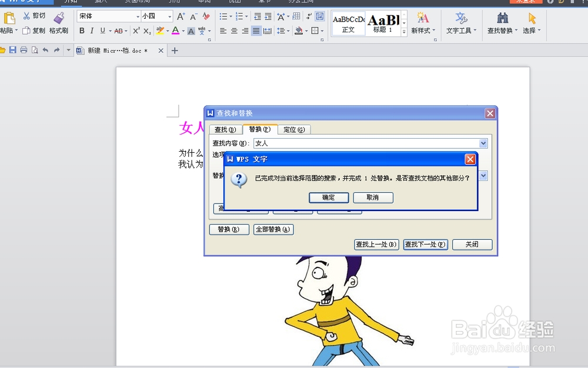Clear formatting with the eraser icon
588x368 pixels.
coord(206,16)
